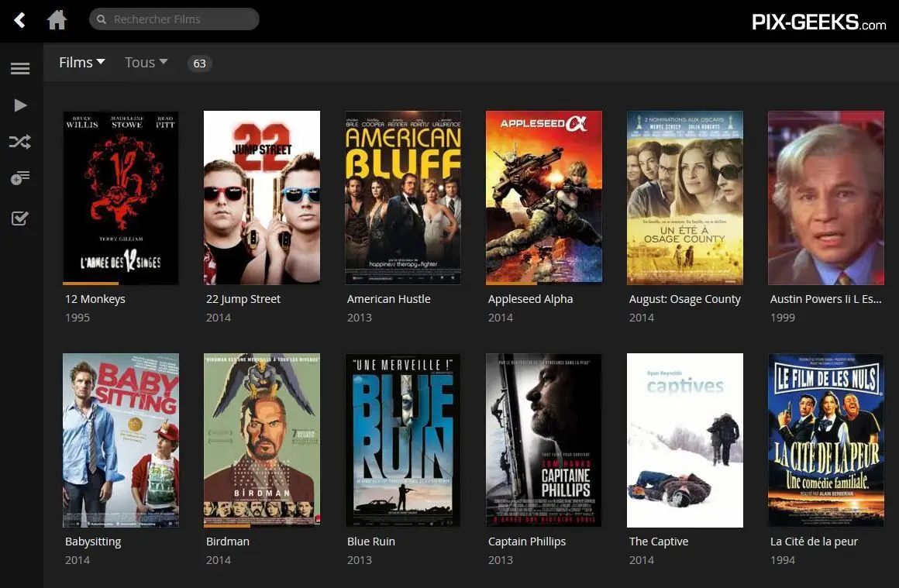The width and height of the screenshot is (899, 588).
Task: Click The Captive title link
Action: pos(659,542)
